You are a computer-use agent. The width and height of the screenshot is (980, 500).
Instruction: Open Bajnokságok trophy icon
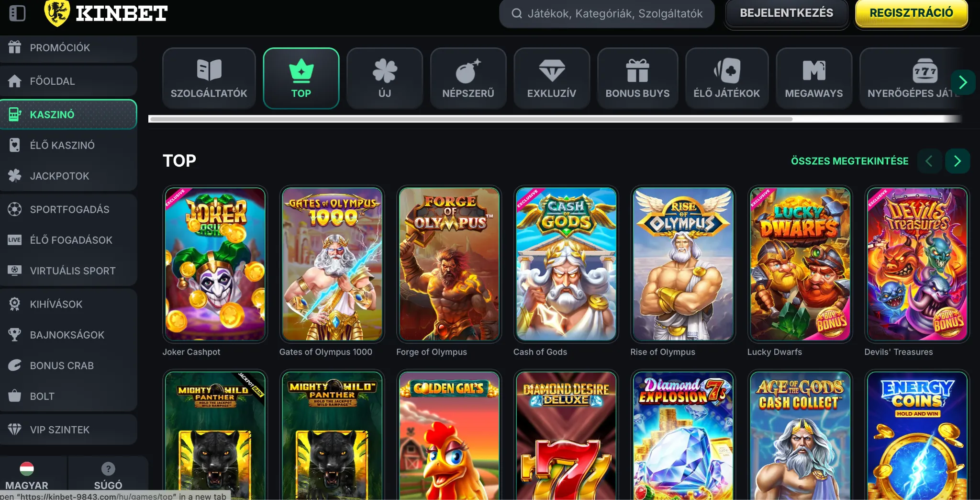coord(14,335)
